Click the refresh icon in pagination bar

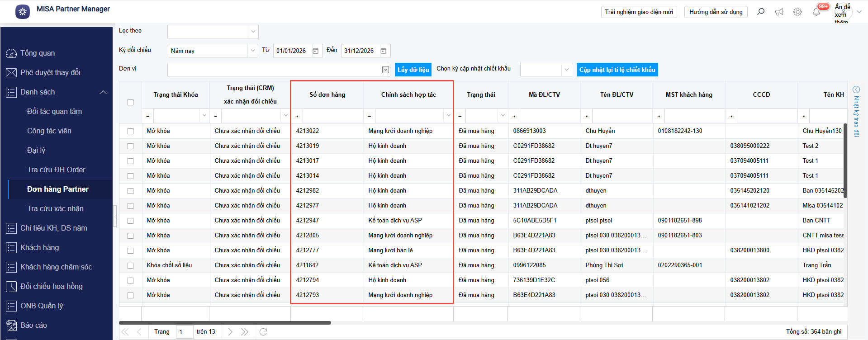click(x=263, y=332)
